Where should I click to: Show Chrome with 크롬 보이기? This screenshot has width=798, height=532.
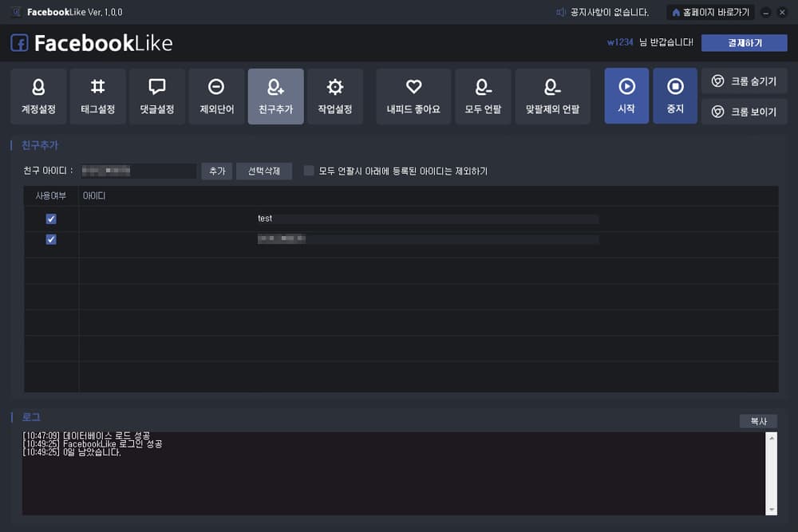[744, 112]
